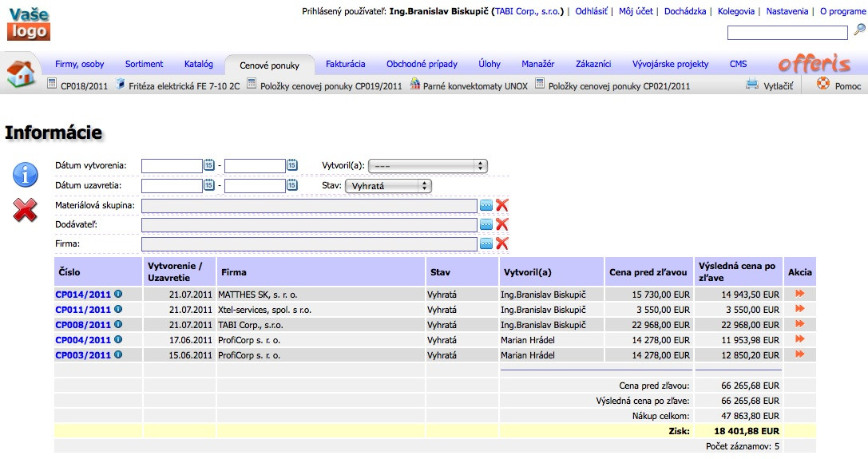Screen dimensions: 868x459
Task: Open quote CP014/2011 link
Action: (x=83, y=295)
